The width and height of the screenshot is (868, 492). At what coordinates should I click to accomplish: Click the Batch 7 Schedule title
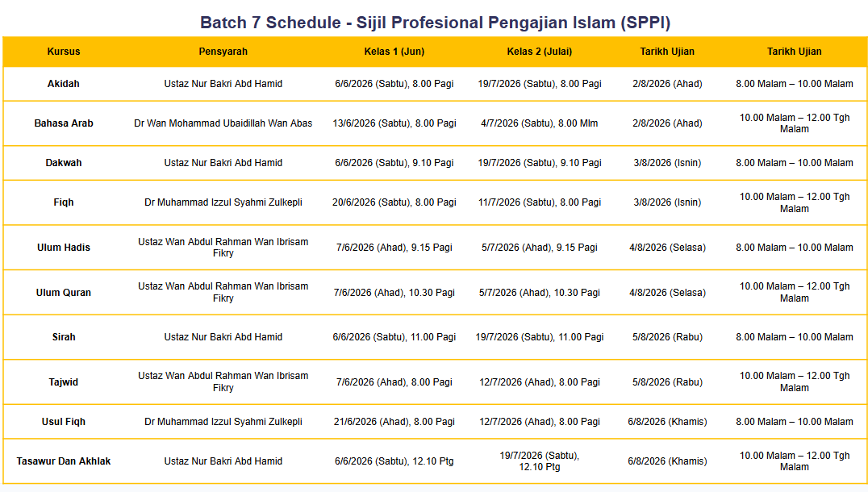(x=435, y=23)
